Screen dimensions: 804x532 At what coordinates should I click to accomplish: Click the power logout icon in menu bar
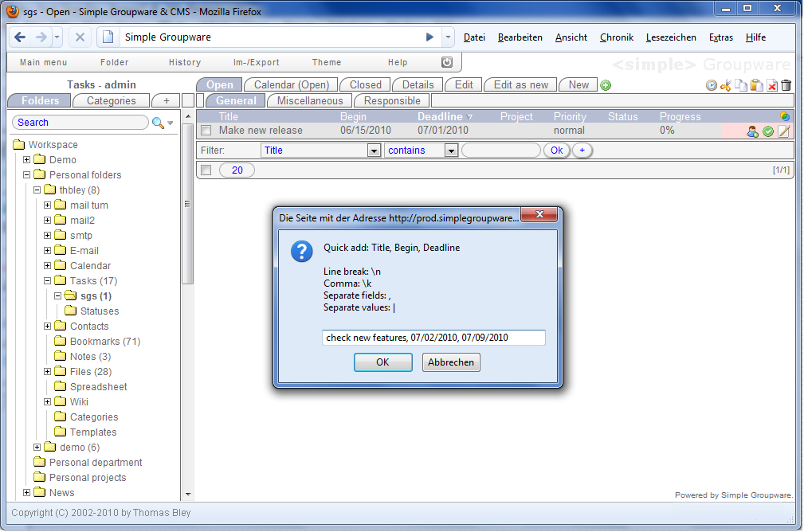(447, 62)
